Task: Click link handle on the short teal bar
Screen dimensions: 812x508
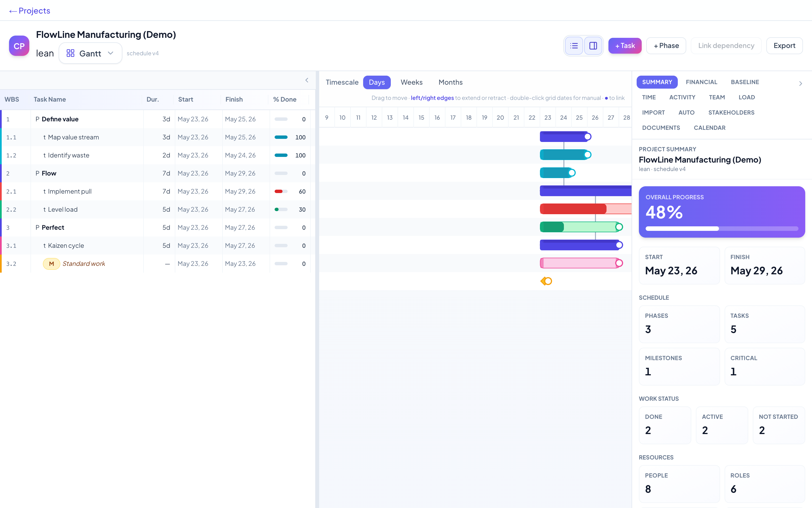Action: click(x=572, y=173)
